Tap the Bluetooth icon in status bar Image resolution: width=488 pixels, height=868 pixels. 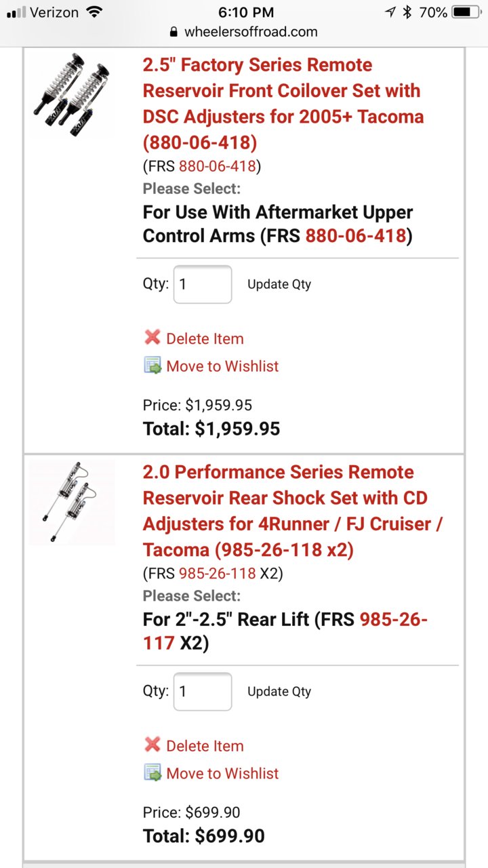[x=407, y=12]
